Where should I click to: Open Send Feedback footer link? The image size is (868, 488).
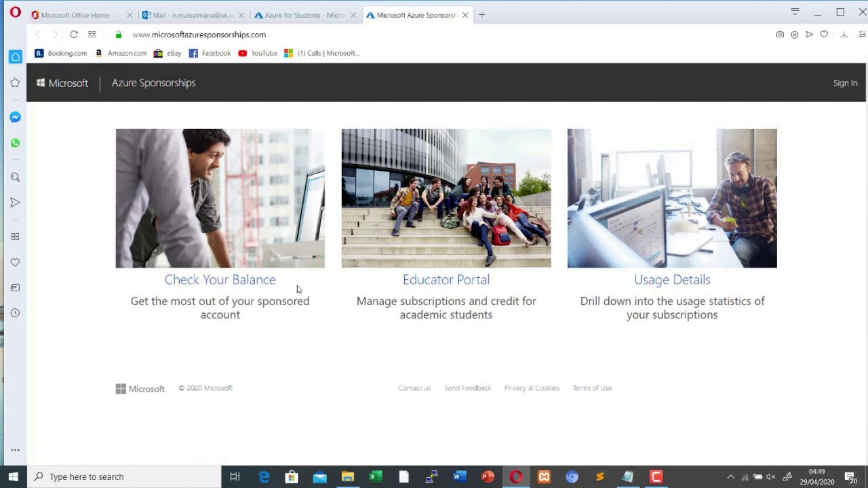tap(467, 388)
